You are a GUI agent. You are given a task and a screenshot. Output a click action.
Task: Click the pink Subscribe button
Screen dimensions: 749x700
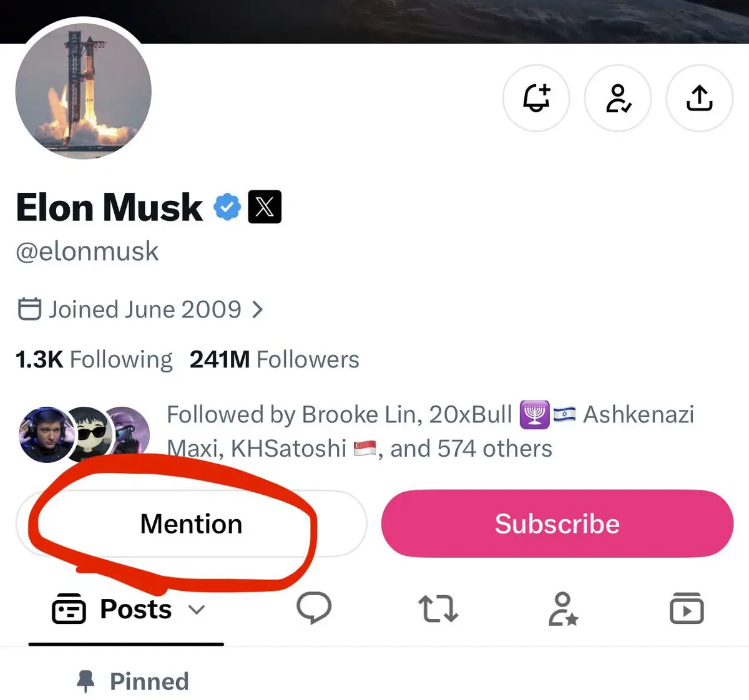[x=557, y=523]
